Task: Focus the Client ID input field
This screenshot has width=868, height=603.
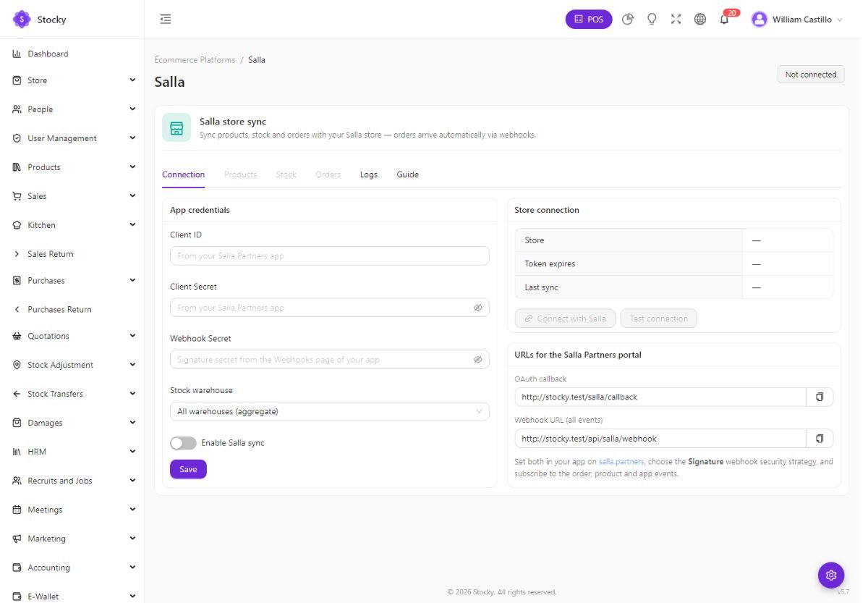Action: [x=329, y=256]
